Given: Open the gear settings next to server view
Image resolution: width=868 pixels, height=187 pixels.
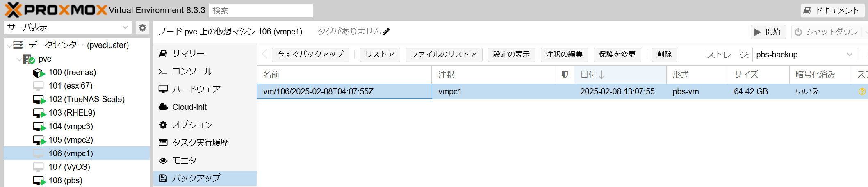Looking at the screenshot, I should coord(142,27).
